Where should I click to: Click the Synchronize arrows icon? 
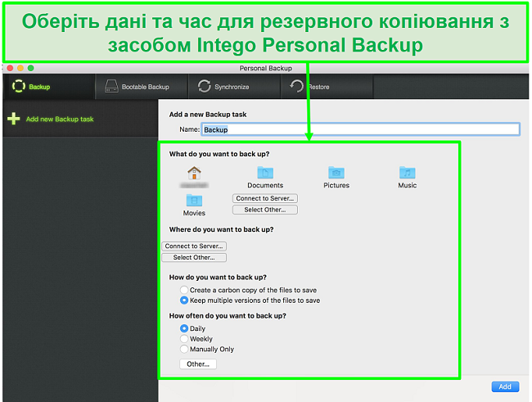click(x=205, y=86)
